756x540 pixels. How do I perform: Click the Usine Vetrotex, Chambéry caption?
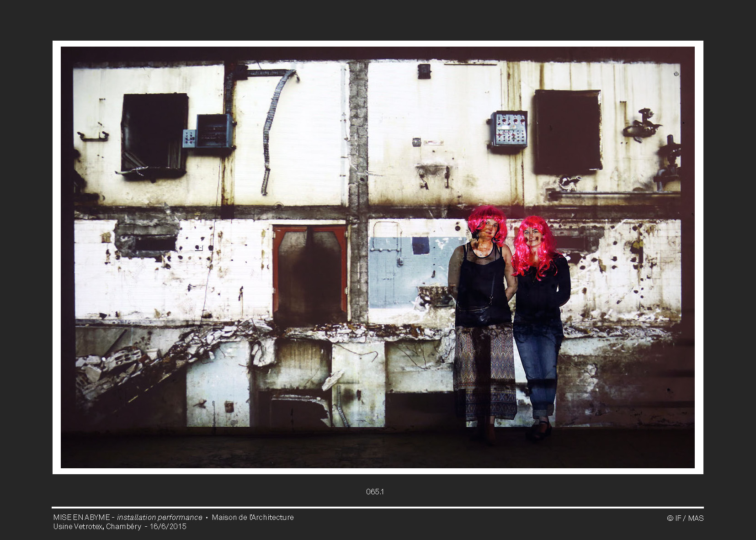pyautogui.click(x=97, y=526)
